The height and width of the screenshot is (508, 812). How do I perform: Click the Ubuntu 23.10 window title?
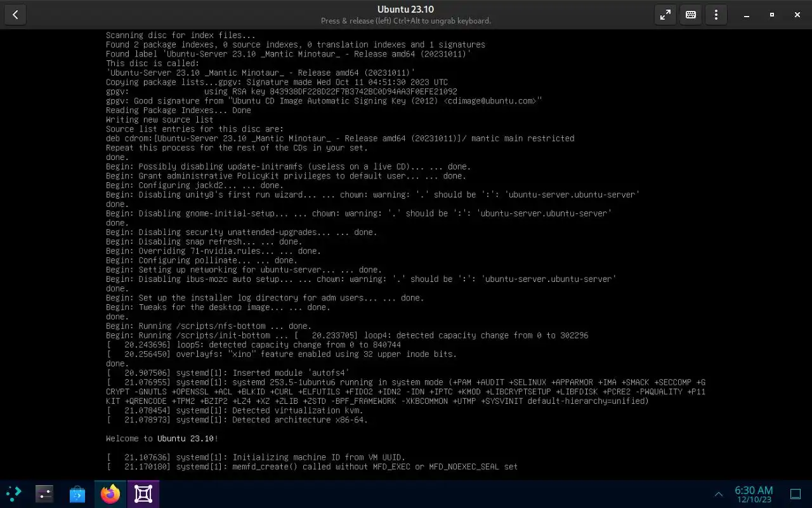(x=405, y=9)
